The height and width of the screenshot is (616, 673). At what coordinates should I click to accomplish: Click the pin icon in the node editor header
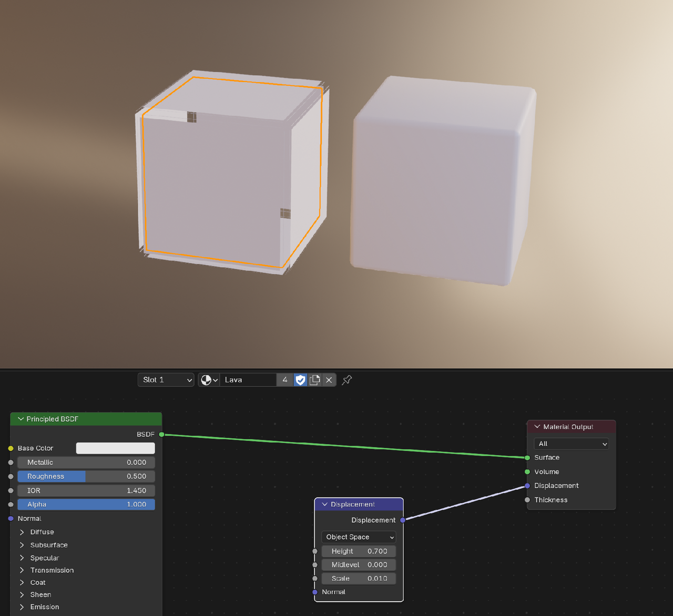click(x=346, y=380)
